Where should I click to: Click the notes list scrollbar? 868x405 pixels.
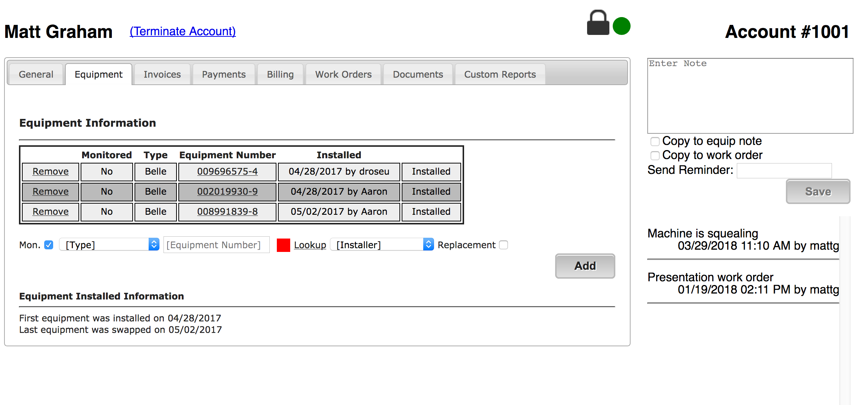pos(845,310)
